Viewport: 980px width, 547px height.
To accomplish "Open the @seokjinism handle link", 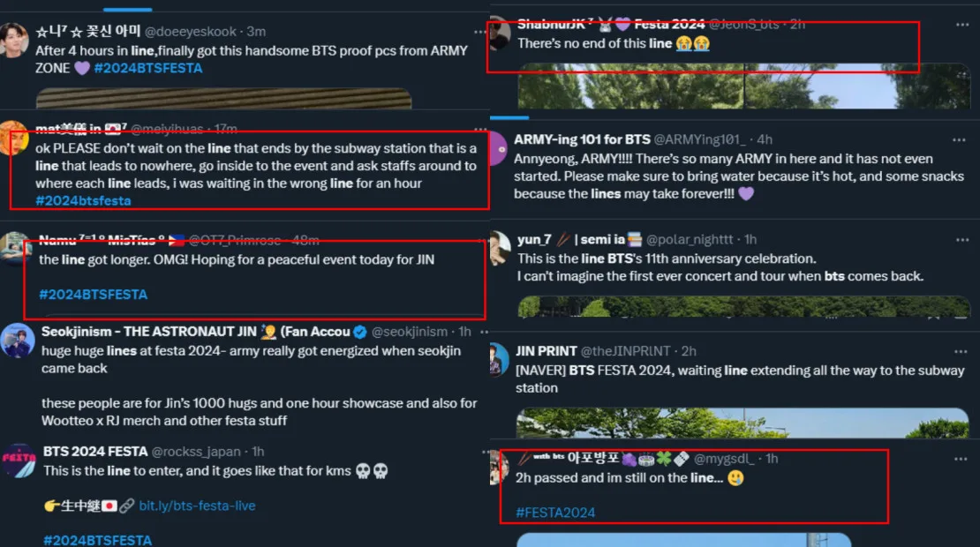I will 410,332.
